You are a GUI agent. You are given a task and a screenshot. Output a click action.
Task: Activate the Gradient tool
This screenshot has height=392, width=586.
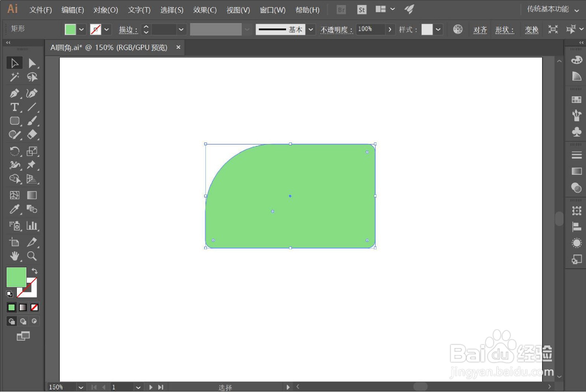pos(32,195)
